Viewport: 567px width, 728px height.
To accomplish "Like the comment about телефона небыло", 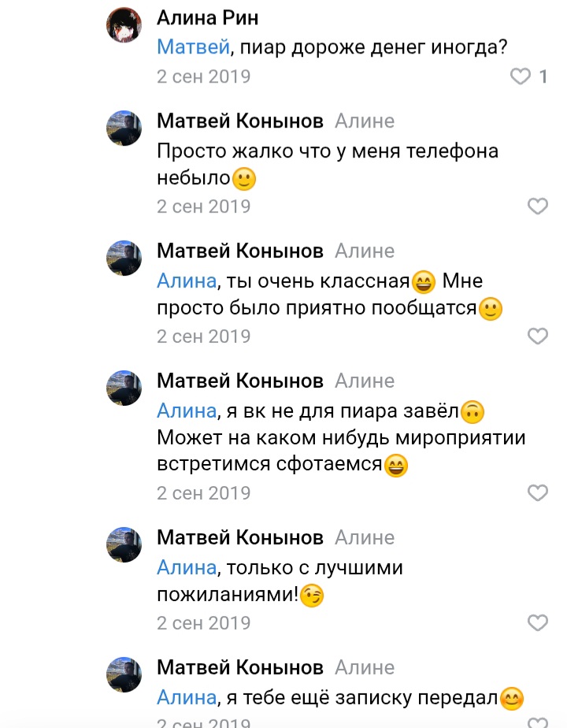I will click(537, 206).
